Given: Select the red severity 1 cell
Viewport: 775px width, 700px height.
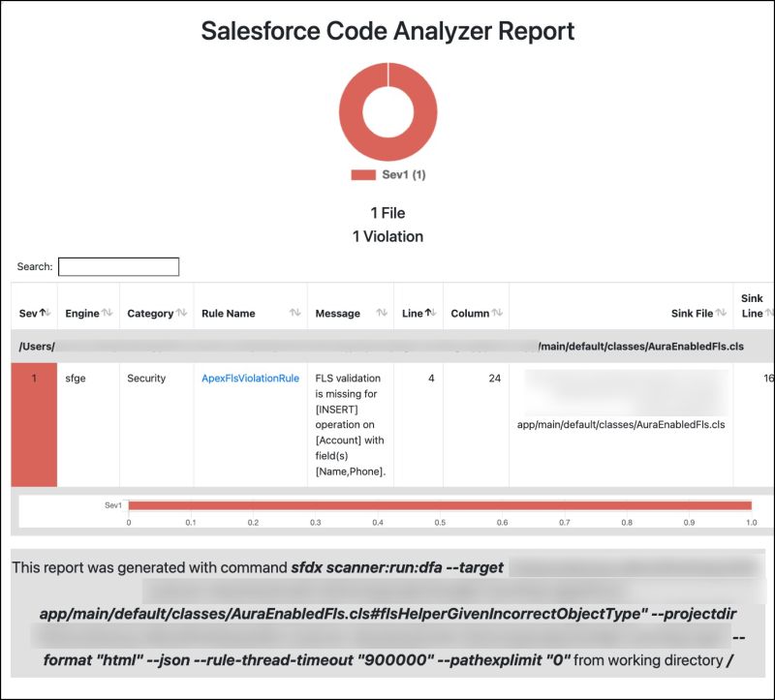Looking at the screenshot, I should pos(35,422).
